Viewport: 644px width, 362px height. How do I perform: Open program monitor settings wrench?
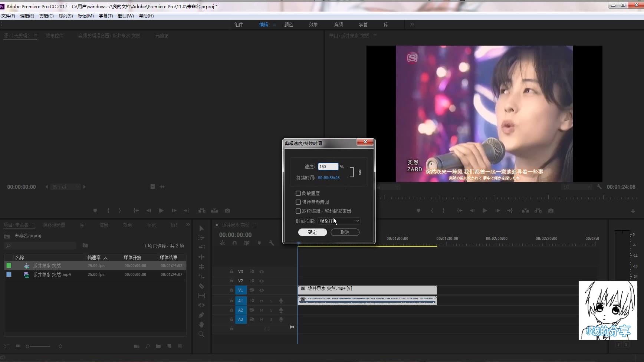(x=599, y=187)
